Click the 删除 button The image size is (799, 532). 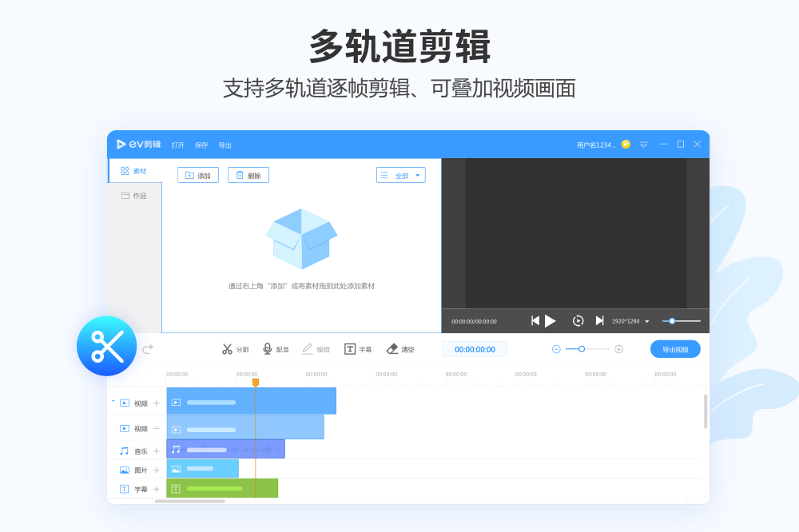[248, 175]
